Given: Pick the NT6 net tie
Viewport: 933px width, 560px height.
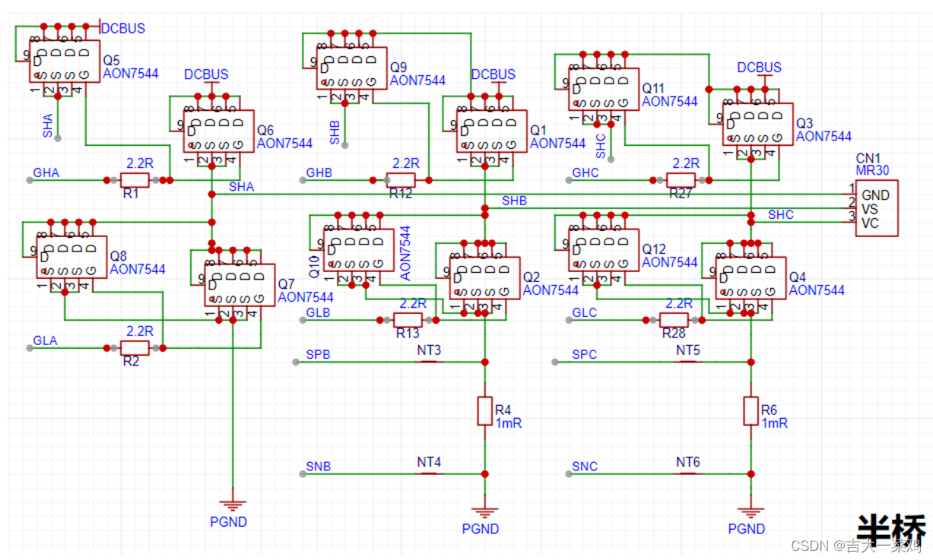Looking at the screenshot, I should point(688,473).
